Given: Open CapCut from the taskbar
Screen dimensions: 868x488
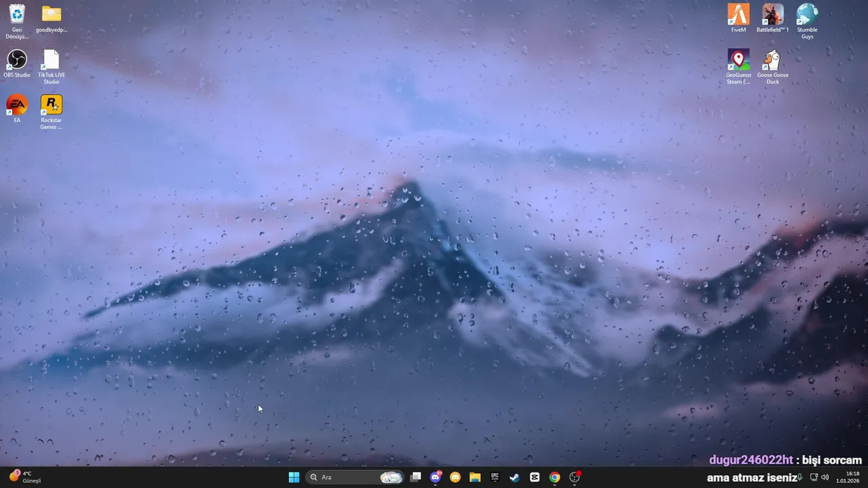Looking at the screenshot, I should tap(535, 477).
